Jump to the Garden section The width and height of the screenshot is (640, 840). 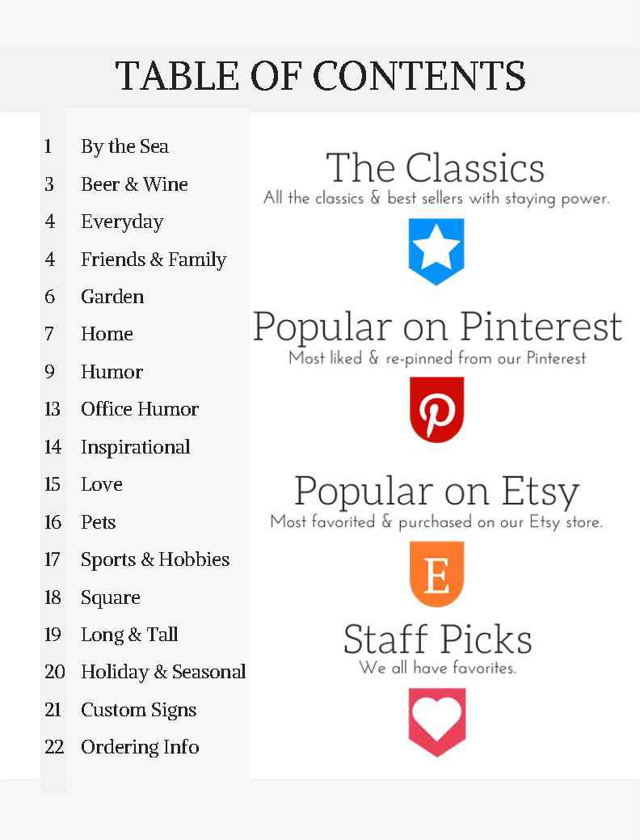pyautogui.click(x=112, y=297)
